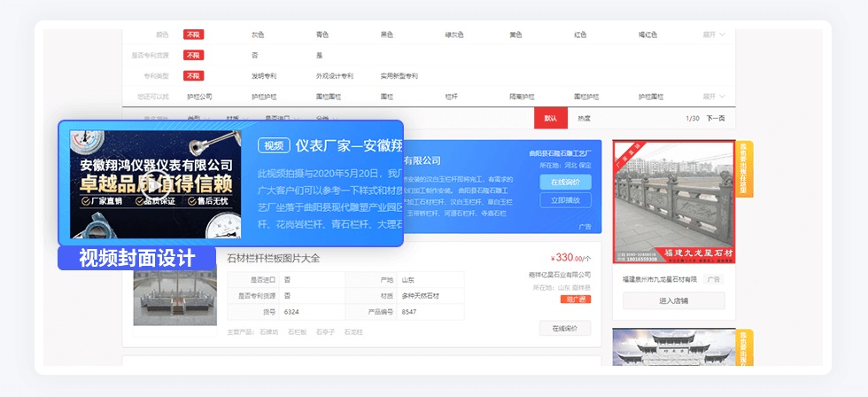Open main product 石亭子
Viewport: 868px width, 397px height.
click(326, 332)
